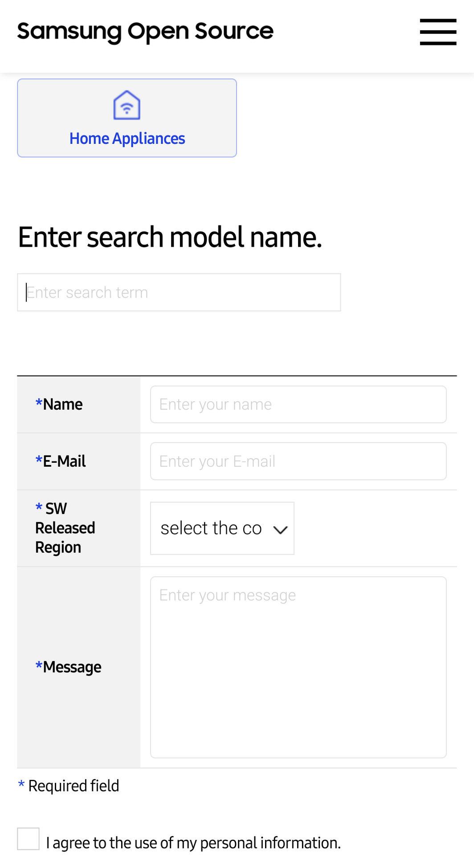
Task: Click inside the message text area
Action: click(x=298, y=667)
